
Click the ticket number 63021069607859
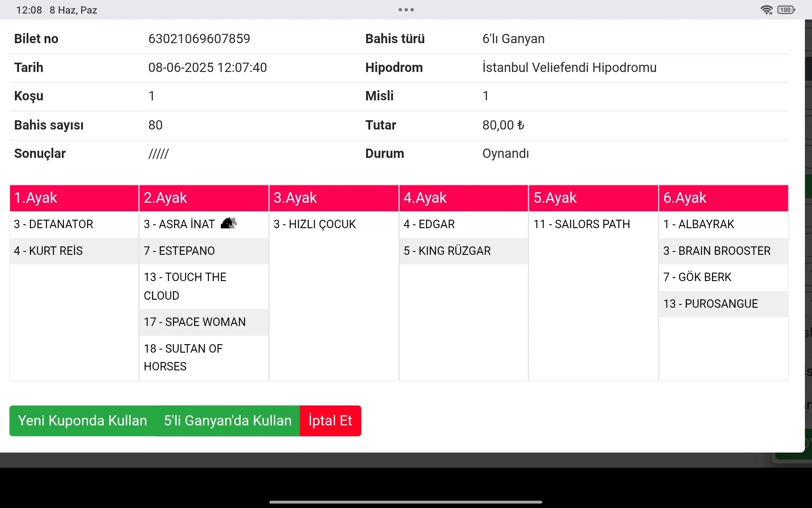coord(199,39)
